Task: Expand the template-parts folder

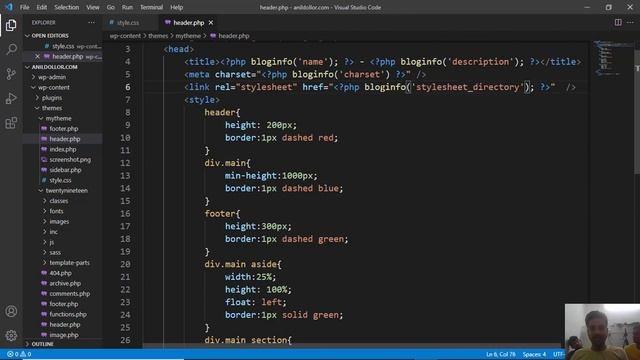Action: pos(69,263)
